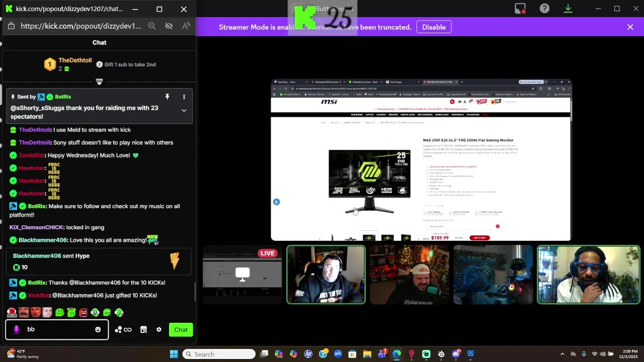644x362 pixels.
Task: Click ZombEhh username in chat
Action: [x=32, y=155]
